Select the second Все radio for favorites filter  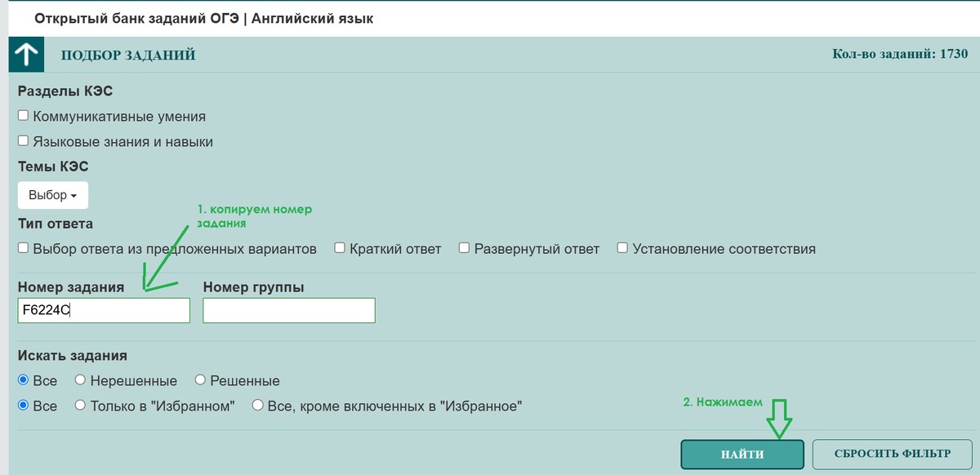pos(23,405)
